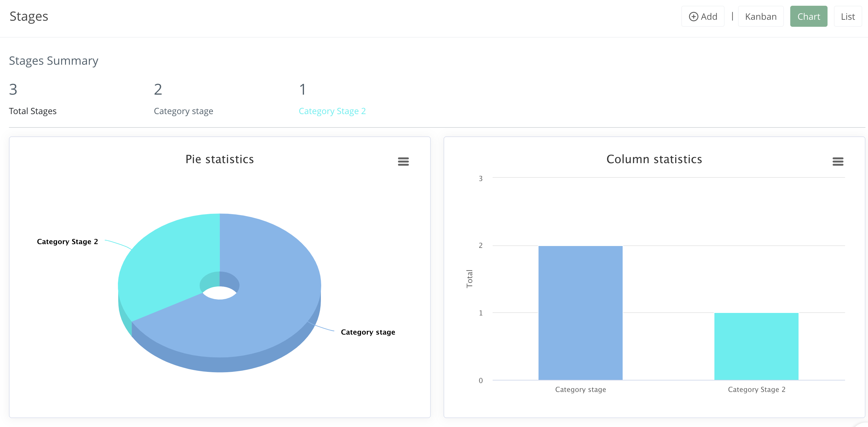Click the Category stage summary label
Viewport: 868px width, 427px height.
(184, 111)
